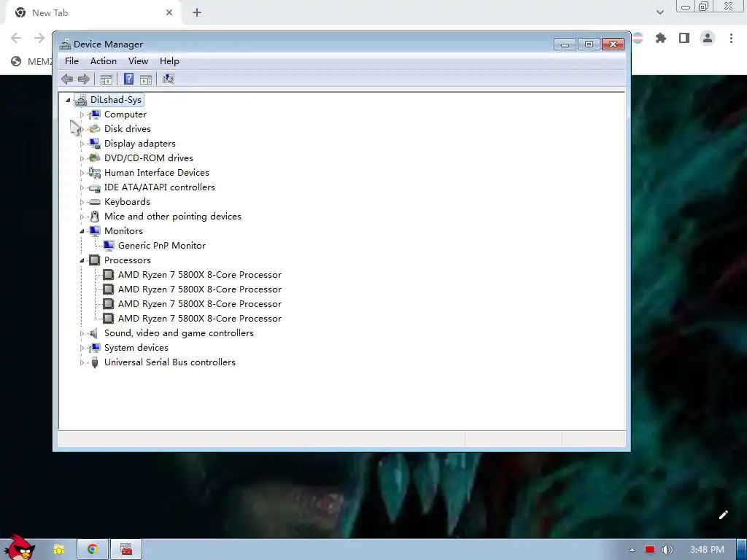Screen dimensions: 747x560
Task: Select the third AMD Ryzen 7 5800X entry
Action: click(200, 304)
